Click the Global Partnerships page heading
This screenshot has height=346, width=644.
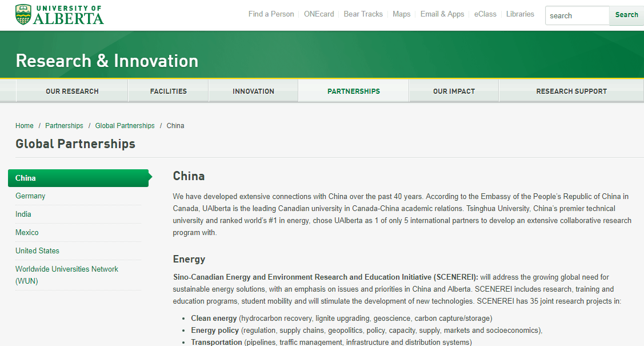(x=75, y=144)
